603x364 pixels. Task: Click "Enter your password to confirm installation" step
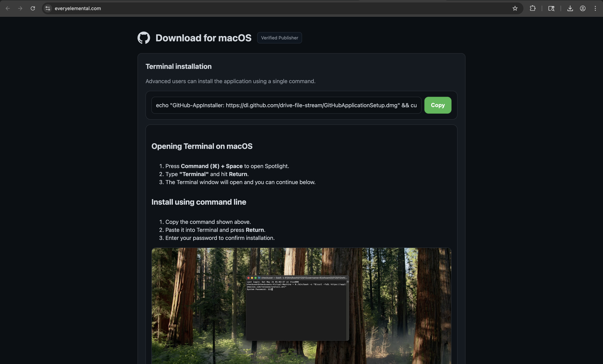click(220, 238)
